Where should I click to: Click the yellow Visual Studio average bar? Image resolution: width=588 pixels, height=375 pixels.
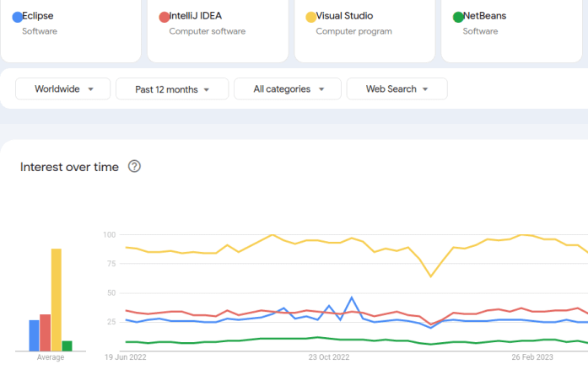click(x=57, y=300)
